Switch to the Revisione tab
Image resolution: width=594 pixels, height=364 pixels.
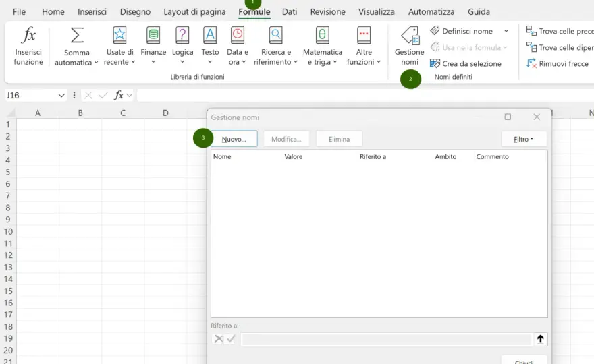pyautogui.click(x=327, y=11)
